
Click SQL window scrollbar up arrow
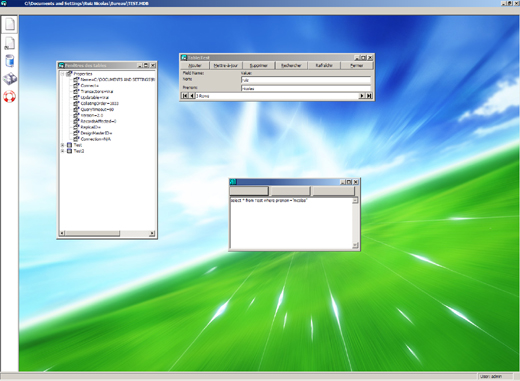355,200
